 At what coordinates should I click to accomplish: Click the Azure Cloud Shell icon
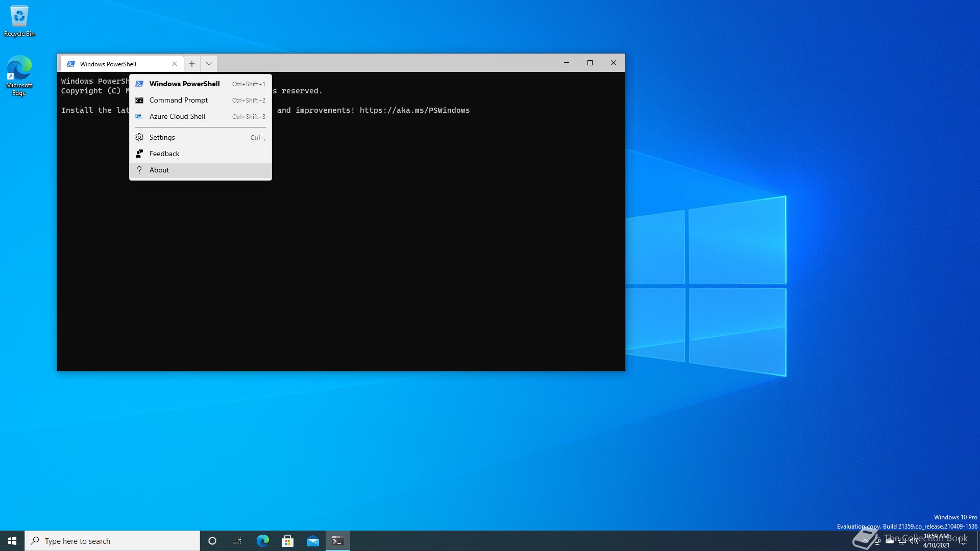pyautogui.click(x=139, y=116)
